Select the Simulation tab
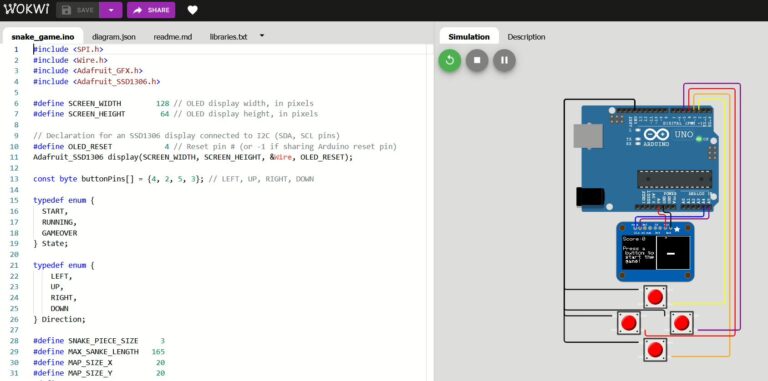This screenshot has height=381, width=768. coord(469,37)
